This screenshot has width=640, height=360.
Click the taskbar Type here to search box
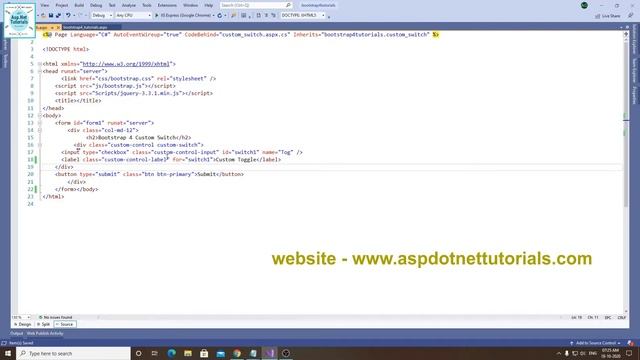[73, 353]
